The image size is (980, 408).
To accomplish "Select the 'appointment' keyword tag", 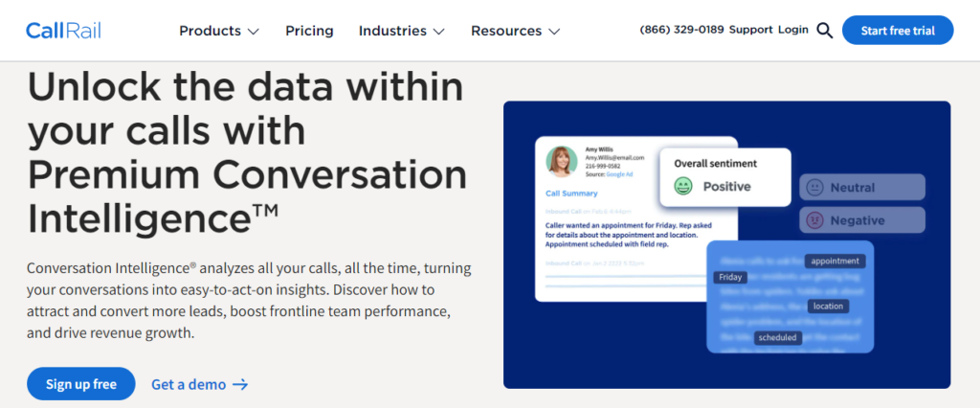I will (835, 261).
